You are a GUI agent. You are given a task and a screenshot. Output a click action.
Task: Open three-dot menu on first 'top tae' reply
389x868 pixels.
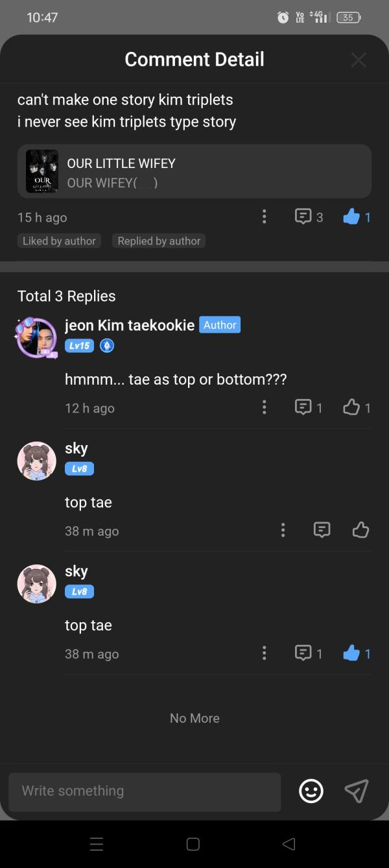(283, 531)
